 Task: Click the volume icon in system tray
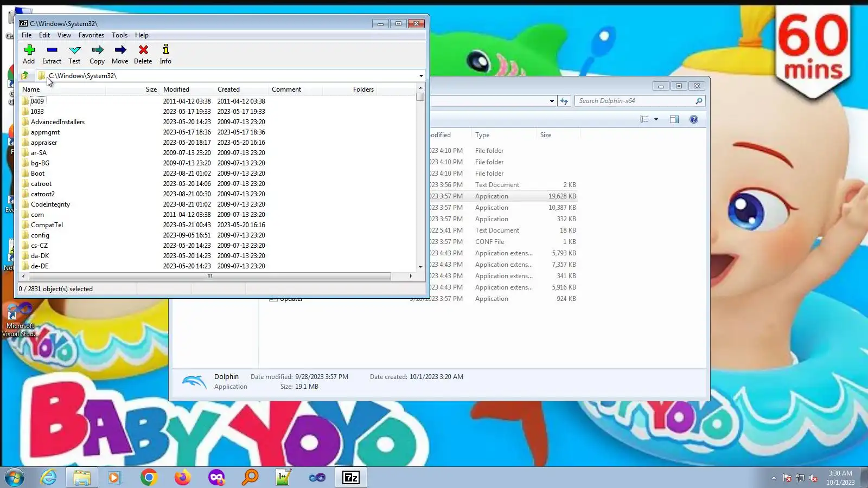tap(813, 478)
